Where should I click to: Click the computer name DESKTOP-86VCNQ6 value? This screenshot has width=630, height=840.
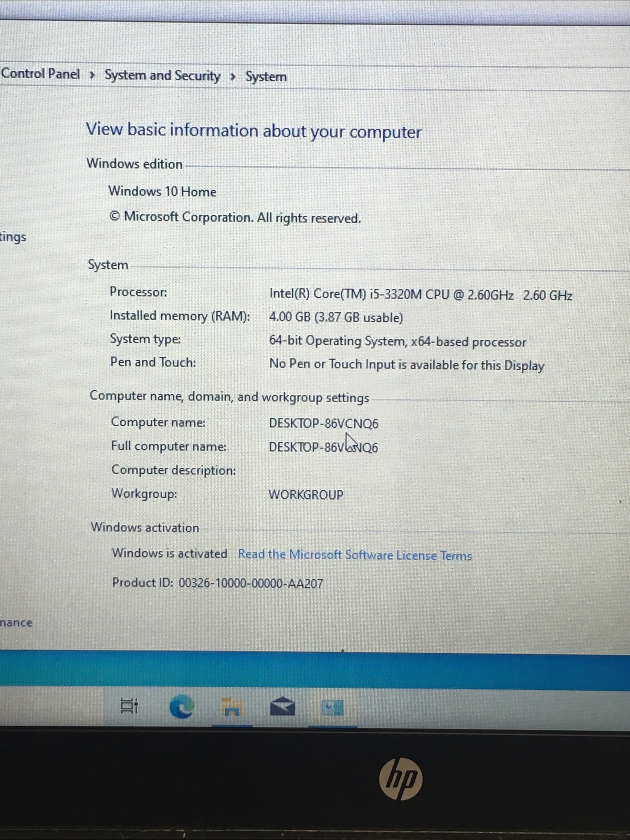pos(323,423)
